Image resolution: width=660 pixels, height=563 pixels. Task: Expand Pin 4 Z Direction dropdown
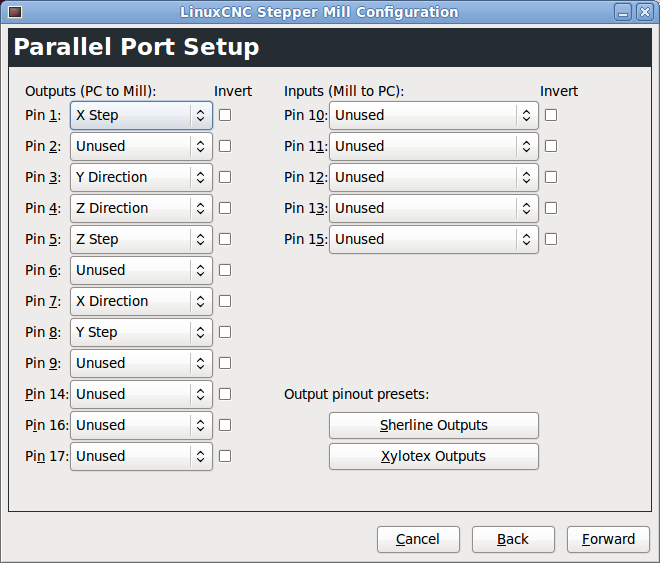141,208
